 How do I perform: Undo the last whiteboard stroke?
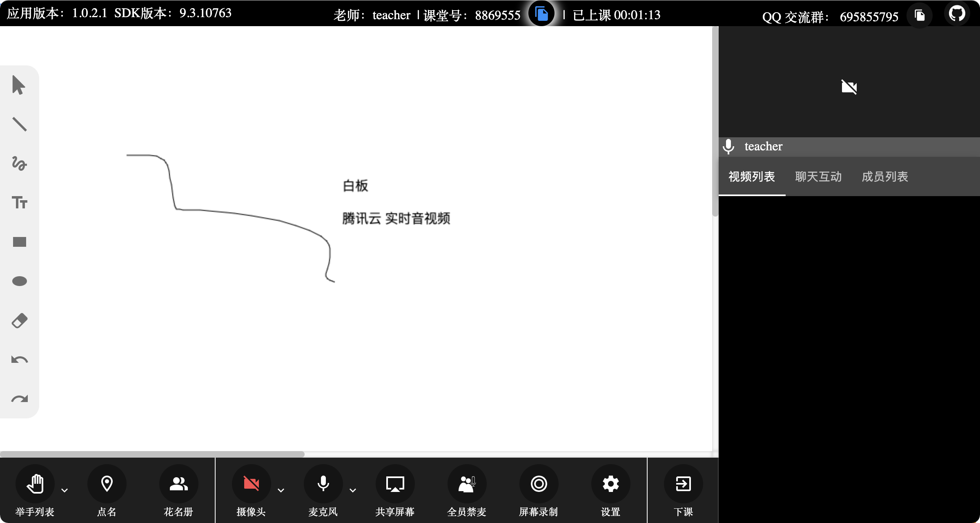tap(19, 360)
